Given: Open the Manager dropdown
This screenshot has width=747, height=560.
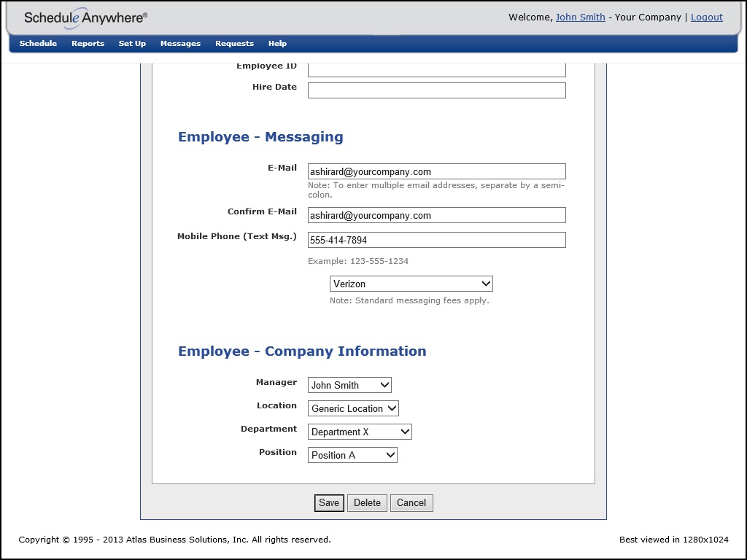Looking at the screenshot, I should [x=349, y=385].
